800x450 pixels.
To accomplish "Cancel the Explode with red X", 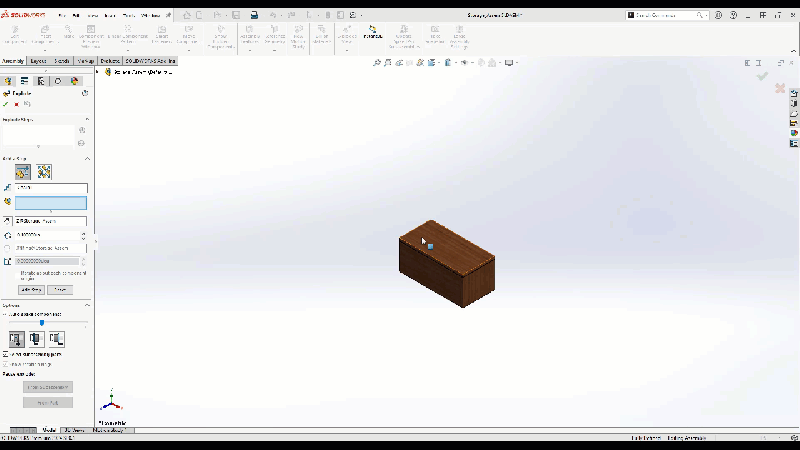I will [16, 104].
